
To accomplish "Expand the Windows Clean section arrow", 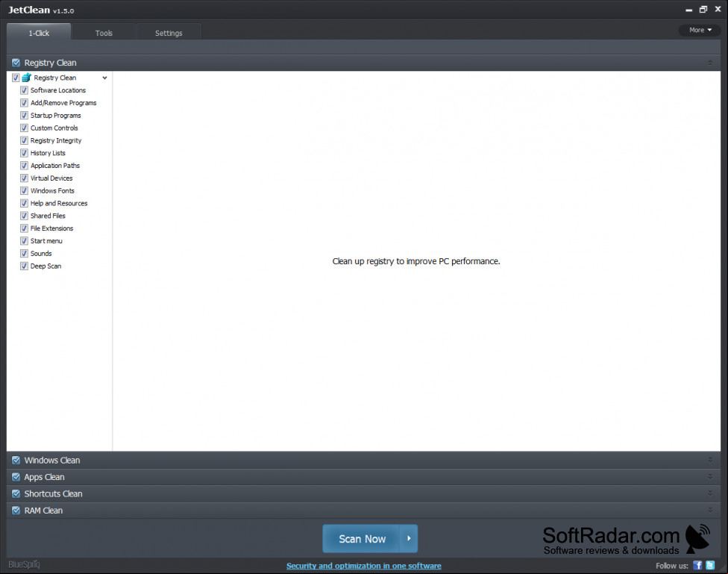I will [x=710, y=460].
